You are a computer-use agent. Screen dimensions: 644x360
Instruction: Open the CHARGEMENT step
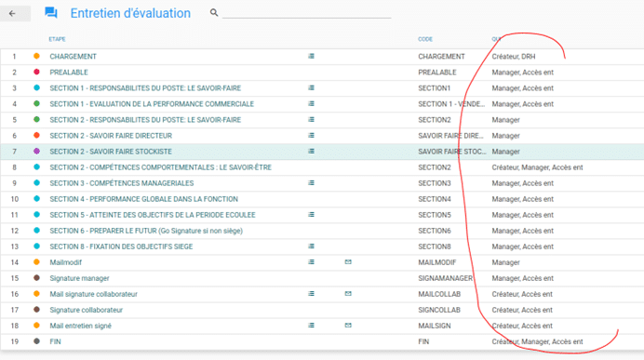point(74,56)
